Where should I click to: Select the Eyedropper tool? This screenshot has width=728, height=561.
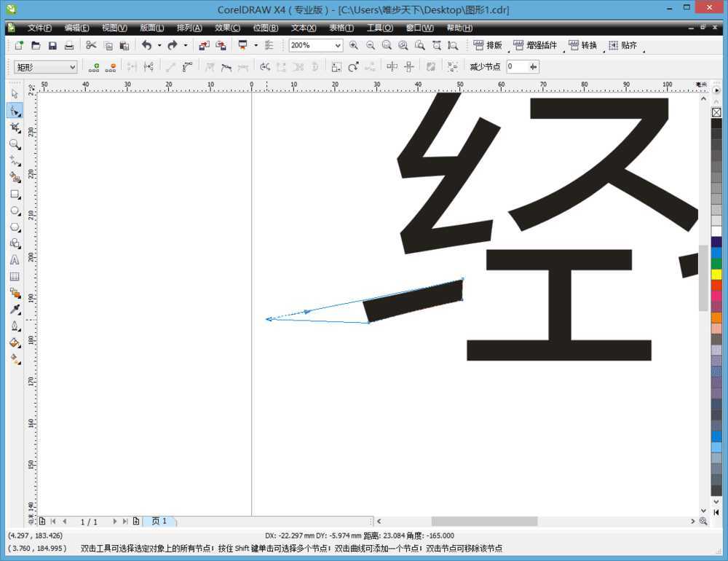pos(15,309)
